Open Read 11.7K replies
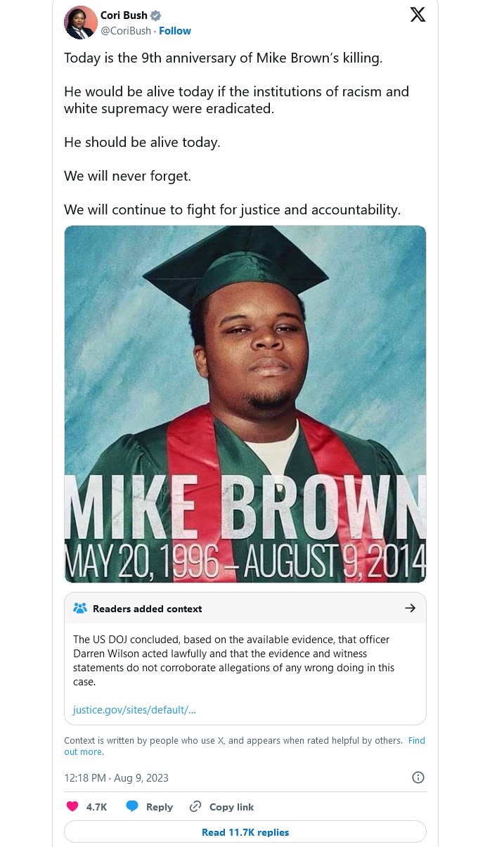 [245, 832]
